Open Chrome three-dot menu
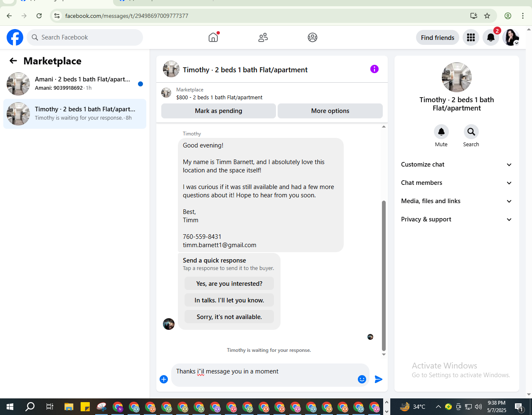 click(x=523, y=16)
